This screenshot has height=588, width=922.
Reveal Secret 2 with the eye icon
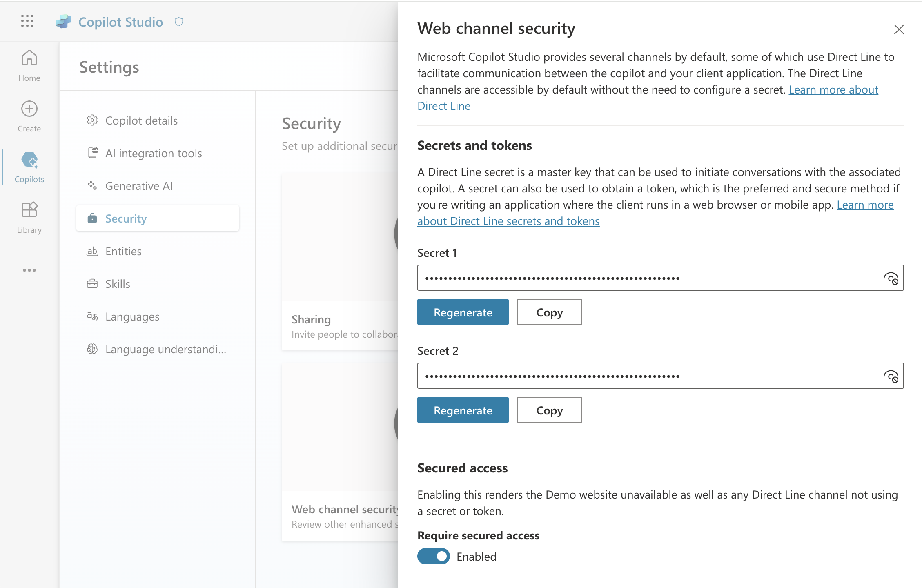(891, 376)
